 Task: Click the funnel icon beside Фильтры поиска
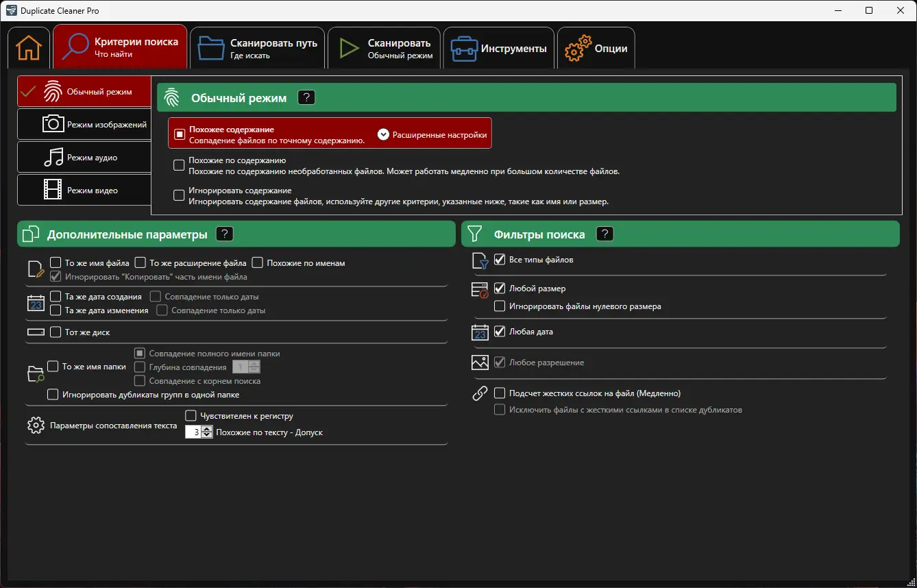click(474, 234)
